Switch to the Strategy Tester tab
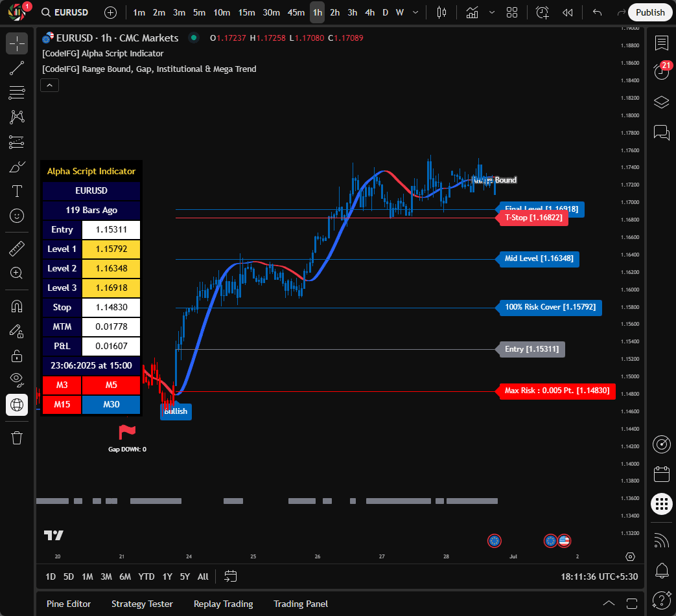The width and height of the screenshot is (676, 616). [142, 604]
